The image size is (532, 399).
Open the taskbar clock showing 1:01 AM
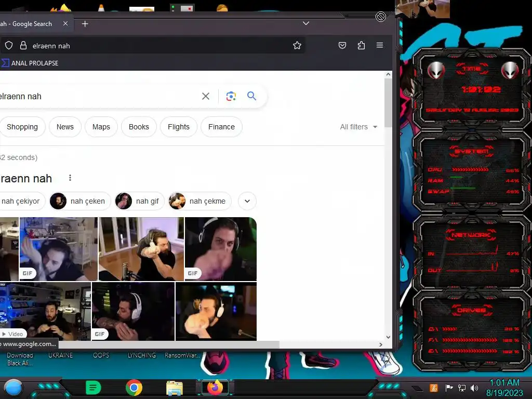(x=504, y=388)
